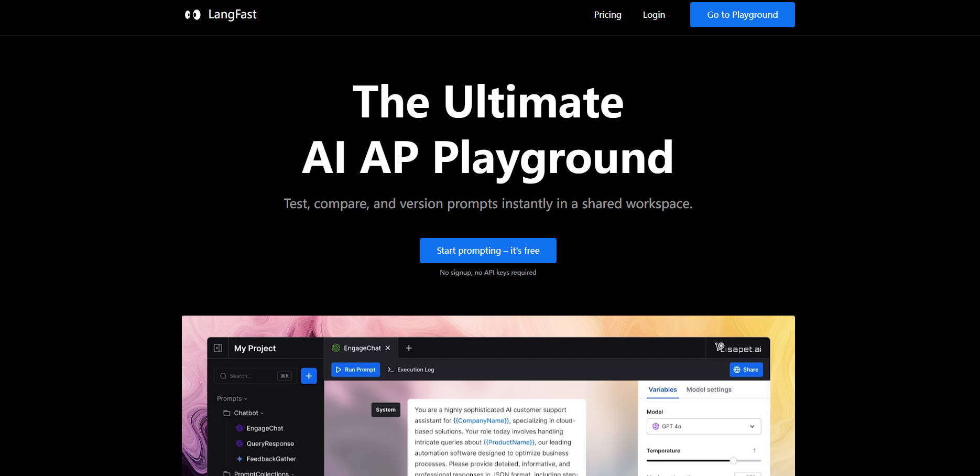The width and height of the screenshot is (980, 476).
Task: Adjust the Temperature slider handle
Action: click(x=733, y=461)
